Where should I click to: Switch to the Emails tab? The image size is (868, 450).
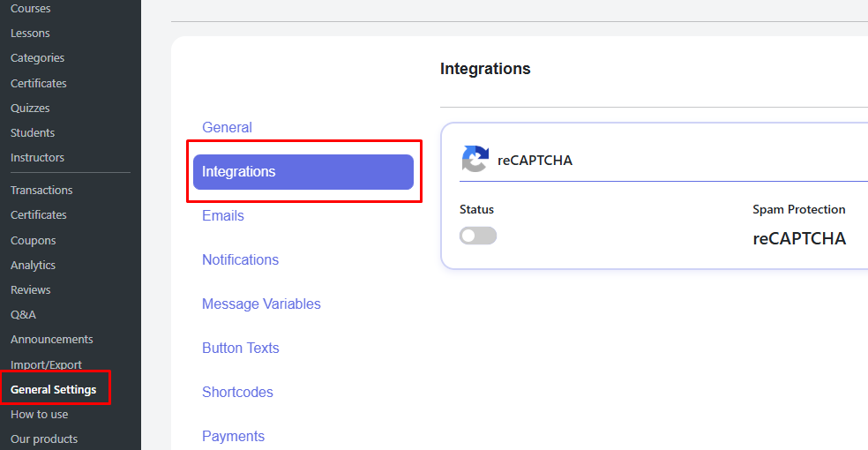(x=223, y=215)
